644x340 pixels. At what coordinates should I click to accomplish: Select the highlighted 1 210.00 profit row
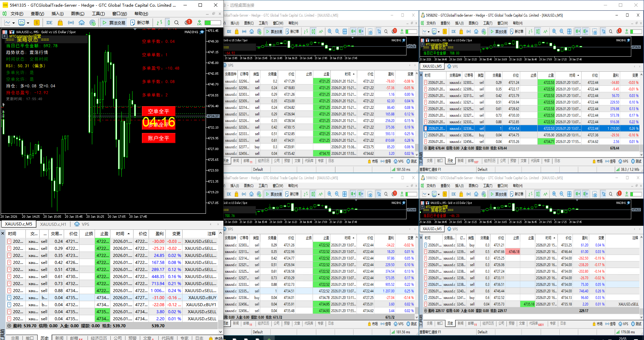531,128
